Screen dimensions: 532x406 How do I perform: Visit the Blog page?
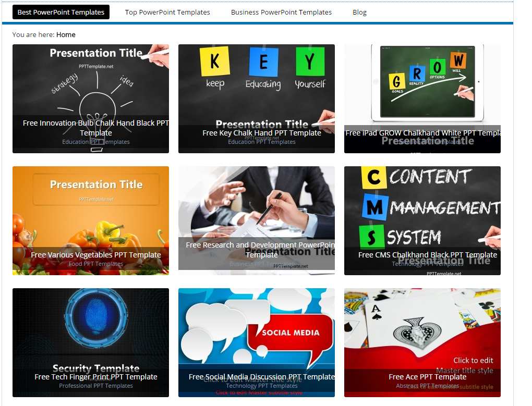(359, 12)
